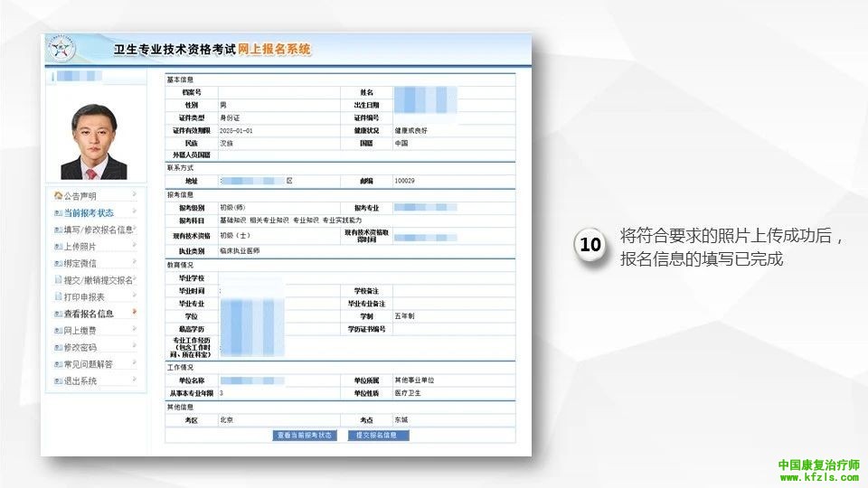This screenshot has height=488, width=868.
Task: Click the round emblem logo in header
Action: click(x=61, y=50)
